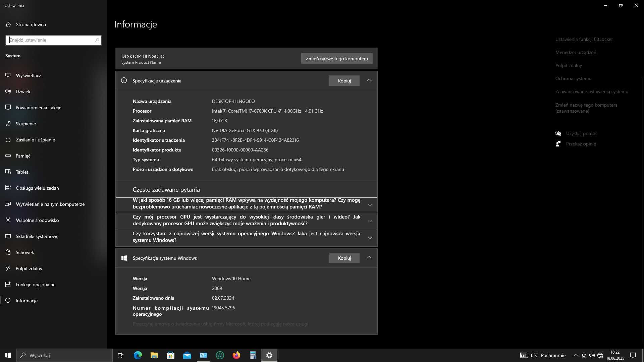Click the Pulpit zdalny sidebar icon
This screenshot has height=362, width=644.
8,268
